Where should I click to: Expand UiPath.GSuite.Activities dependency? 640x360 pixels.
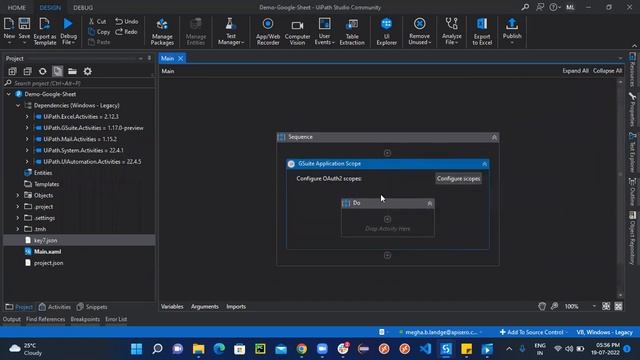pos(27,128)
